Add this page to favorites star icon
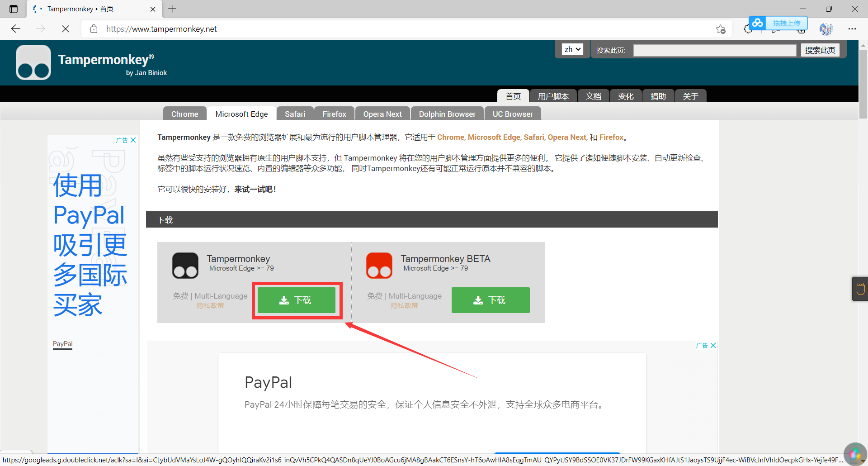Screen dimensions: 868x466 (721, 29)
